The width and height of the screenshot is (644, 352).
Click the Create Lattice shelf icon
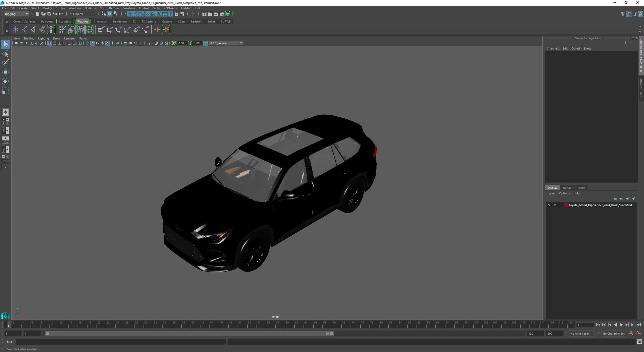[80, 30]
